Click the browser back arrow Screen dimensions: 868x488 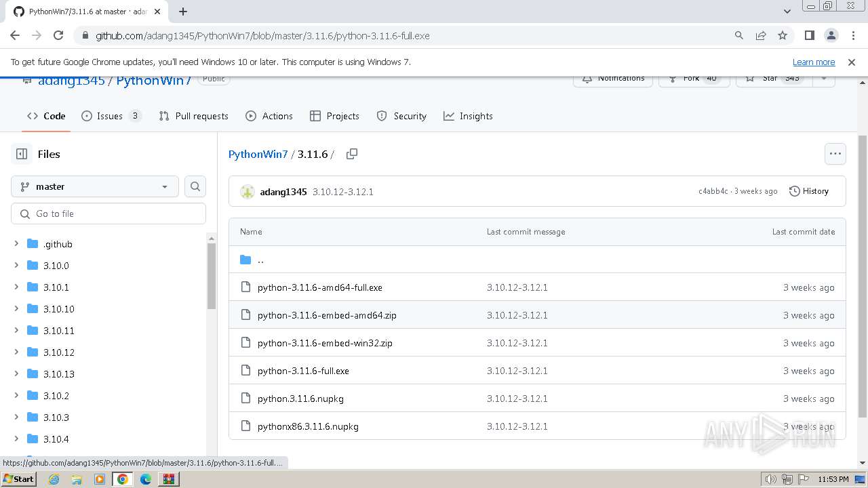click(x=15, y=35)
